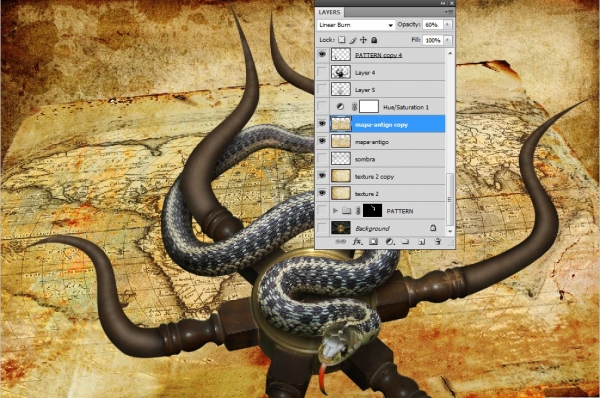Show the sombra layer

[322, 158]
